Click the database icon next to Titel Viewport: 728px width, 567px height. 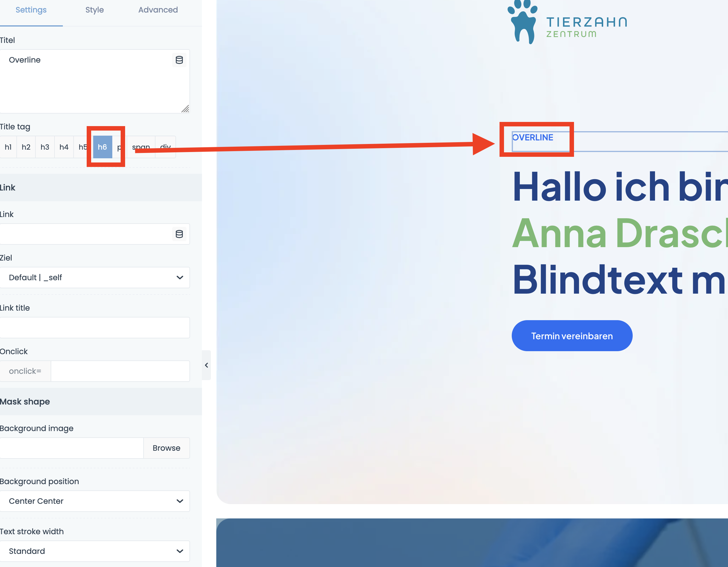pyautogui.click(x=180, y=60)
